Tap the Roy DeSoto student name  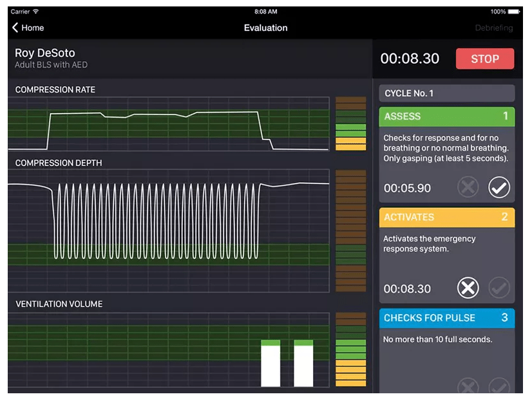[x=44, y=53]
